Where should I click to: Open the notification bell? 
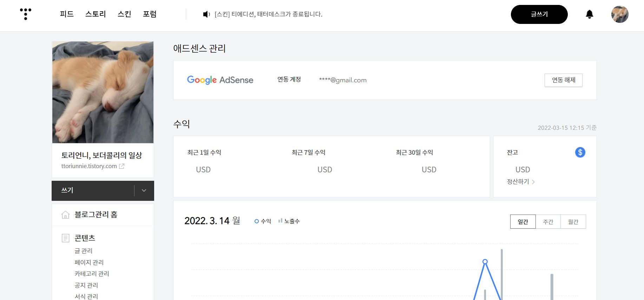tap(590, 14)
